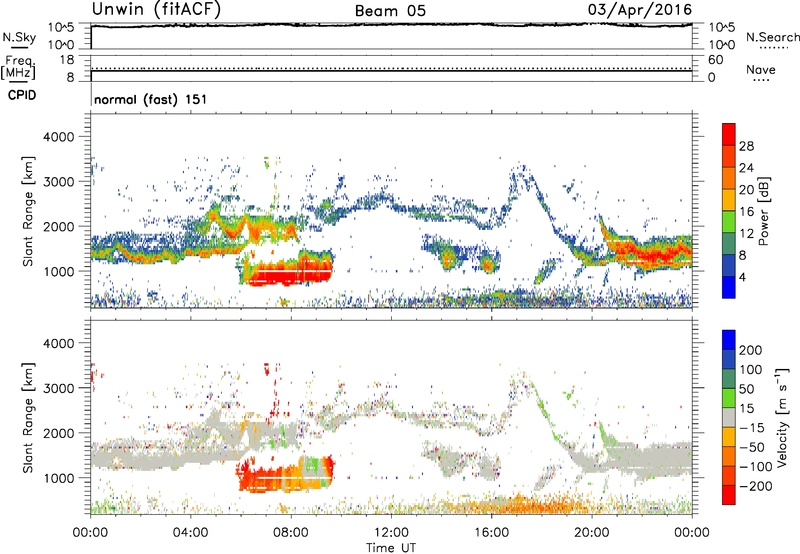Image resolution: width=800 pixels, height=554 pixels.
Task: Click the "16" power colorbar label
Action: point(746,212)
